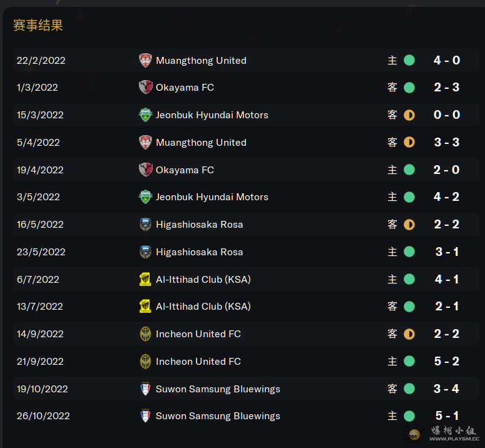Open Incheon United FC link on 21/9/2022 row
Screen dimensions: 485x448
198,362
